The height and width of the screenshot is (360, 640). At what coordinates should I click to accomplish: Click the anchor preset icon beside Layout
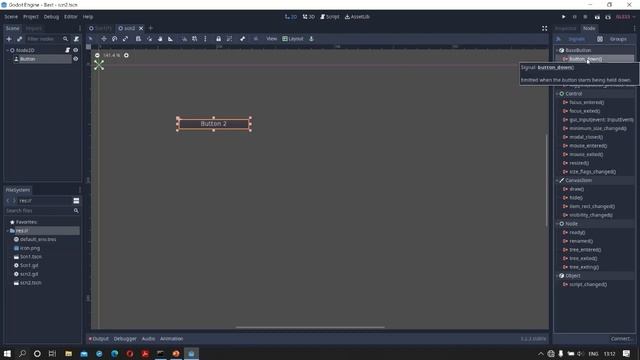click(x=311, y=39)
